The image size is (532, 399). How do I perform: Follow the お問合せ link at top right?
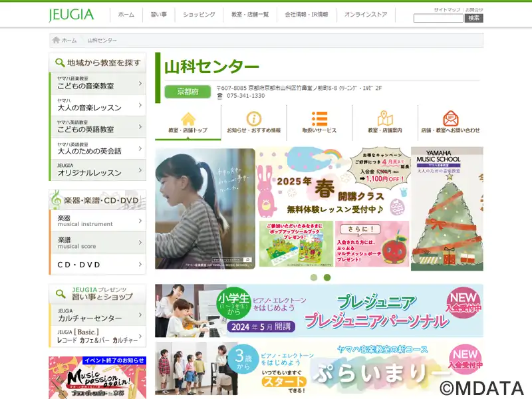click(474, 10)
